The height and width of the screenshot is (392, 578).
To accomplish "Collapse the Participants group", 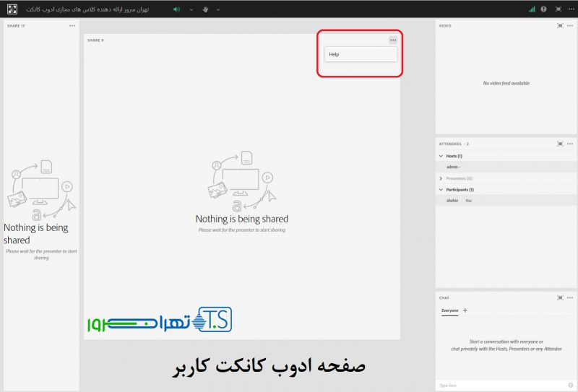I will [441, 190].
